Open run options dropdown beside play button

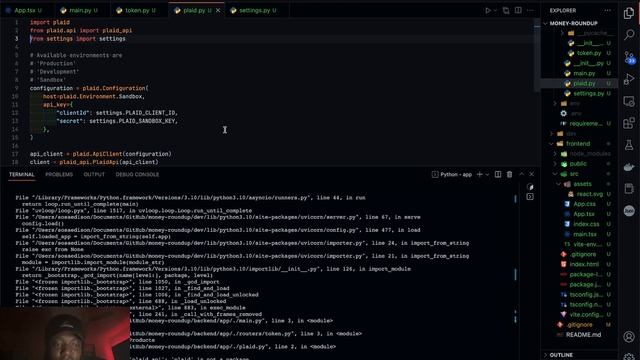click(x=496, y=11)
